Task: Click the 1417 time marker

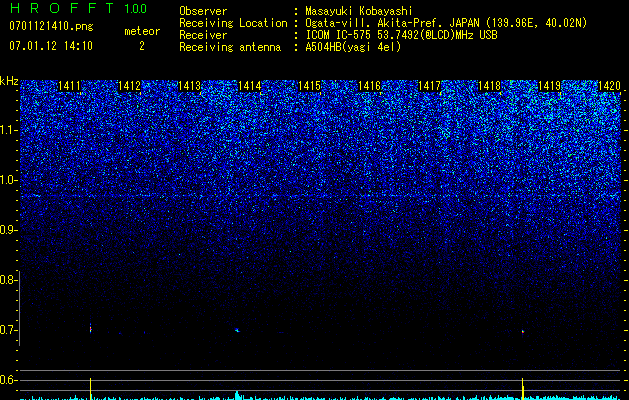Action: [x=430, y=86]
